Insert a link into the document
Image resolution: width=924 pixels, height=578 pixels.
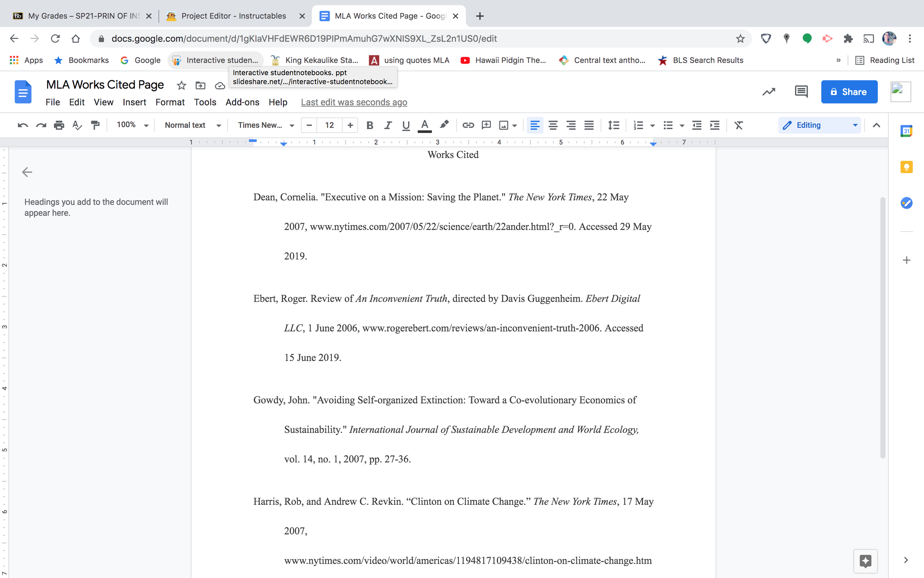tap(468, 125)
